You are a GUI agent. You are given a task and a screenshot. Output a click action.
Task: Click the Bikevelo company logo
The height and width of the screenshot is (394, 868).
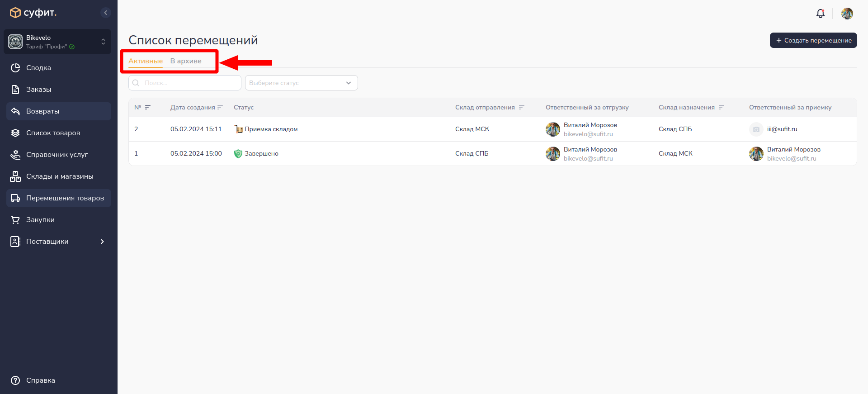[x=15, y=42]
